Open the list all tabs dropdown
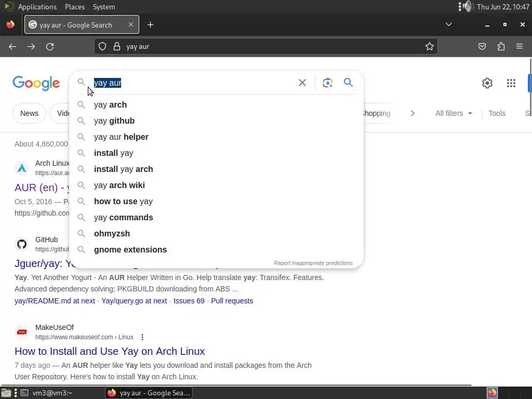 click(448, 24)
